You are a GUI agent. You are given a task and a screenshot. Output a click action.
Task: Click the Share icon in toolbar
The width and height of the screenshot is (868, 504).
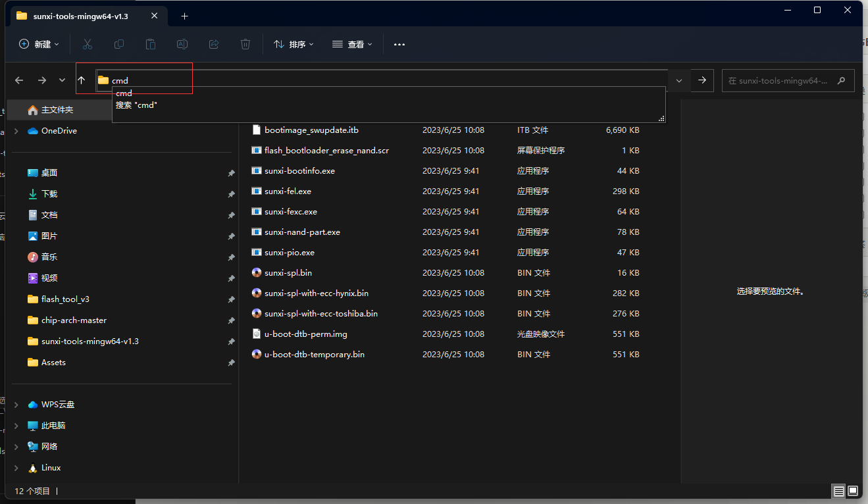click(x=214, y=44)
